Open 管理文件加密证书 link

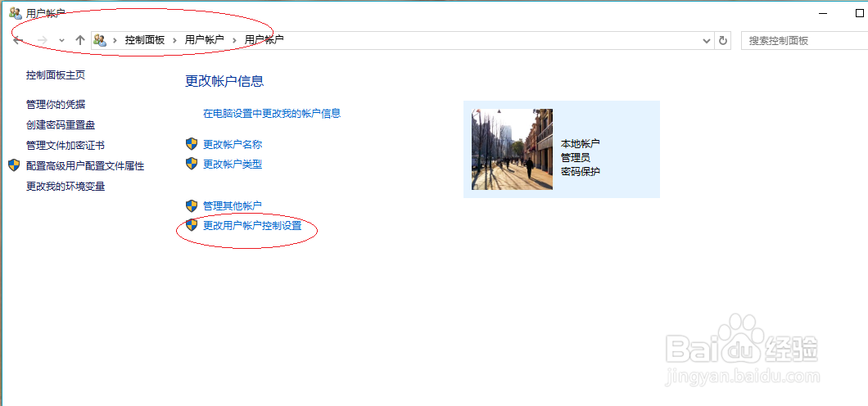66,146
